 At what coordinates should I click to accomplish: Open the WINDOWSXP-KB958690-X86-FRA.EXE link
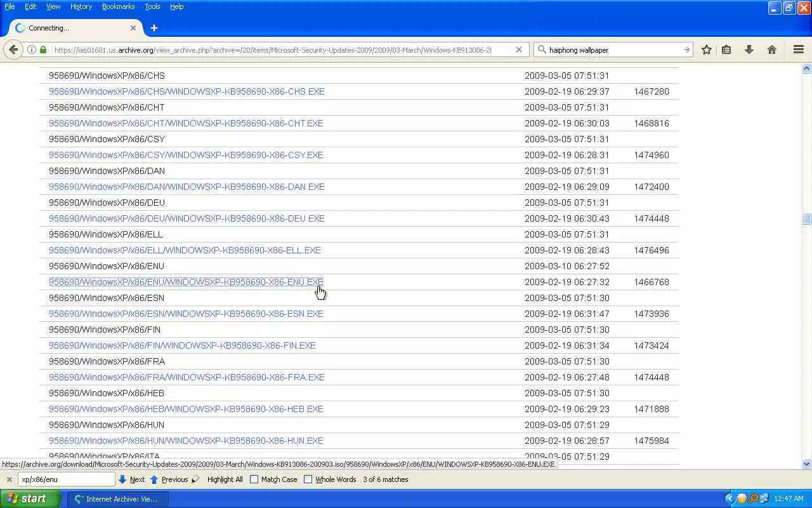187,377
